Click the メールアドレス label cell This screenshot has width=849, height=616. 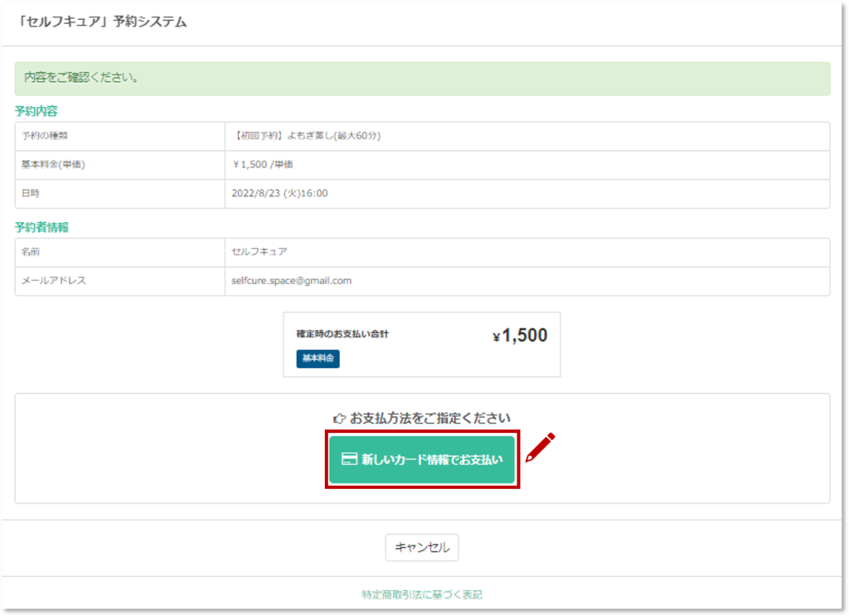pyautogui.click(x=120, y=281)
